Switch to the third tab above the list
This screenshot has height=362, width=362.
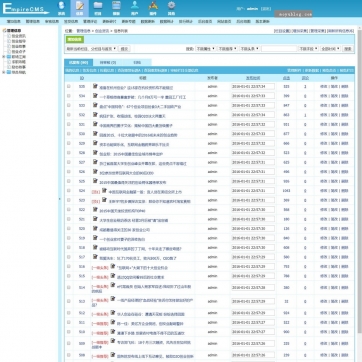(137, 62)
